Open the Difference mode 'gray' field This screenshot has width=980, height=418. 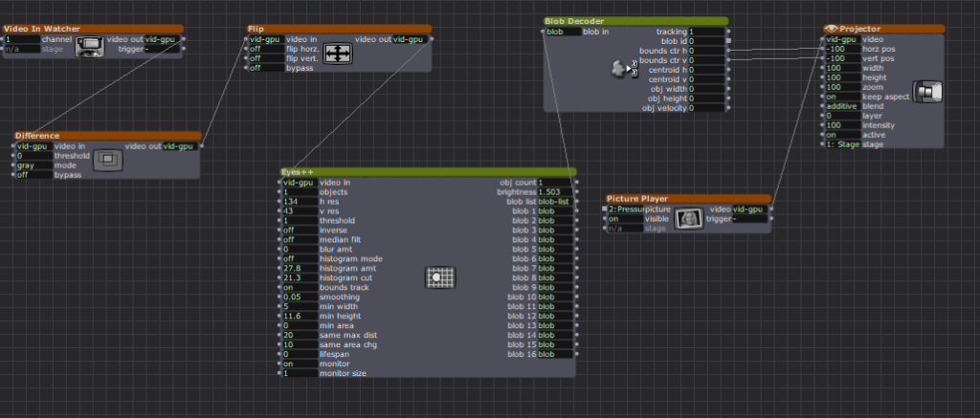click(33, 165)
